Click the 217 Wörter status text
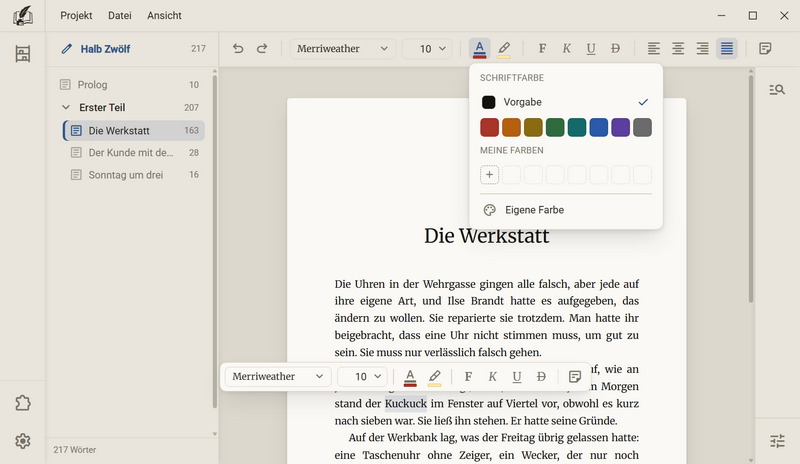Screen dimensions: 800x464 [74, 450]
